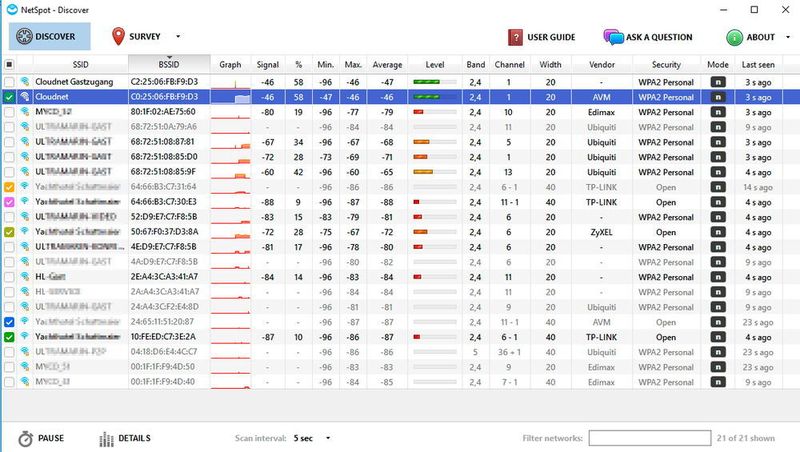Sort by the SSID column header
The width and height of the screenshot is (800, 452).
81,64
